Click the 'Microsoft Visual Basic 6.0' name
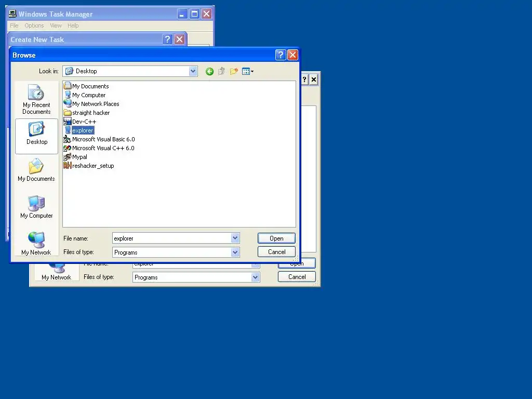532x399 pixels. (103, 139)
